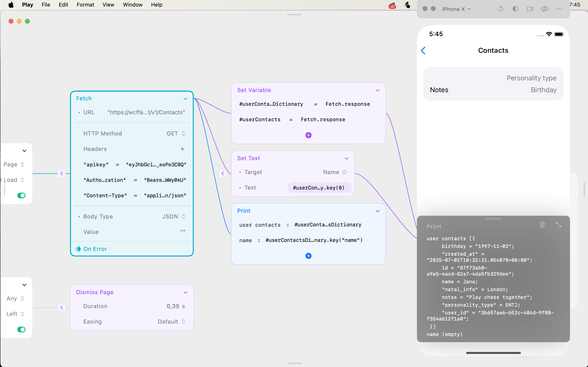The height and width of the screenshot is (367, 588).
Task: Collapse the Fetch block with its chevron
Action: pos(185,98)
